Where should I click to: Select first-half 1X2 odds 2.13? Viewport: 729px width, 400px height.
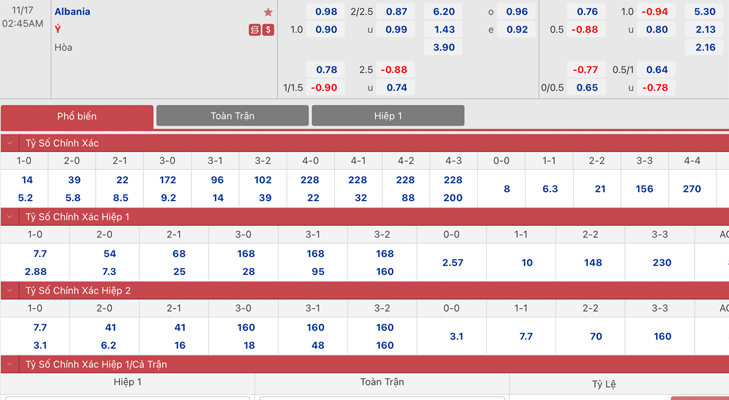pos(705,29)
